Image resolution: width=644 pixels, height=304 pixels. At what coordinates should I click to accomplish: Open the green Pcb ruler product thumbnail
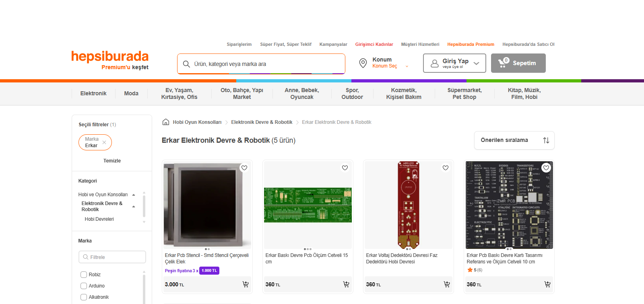point(308,205)
